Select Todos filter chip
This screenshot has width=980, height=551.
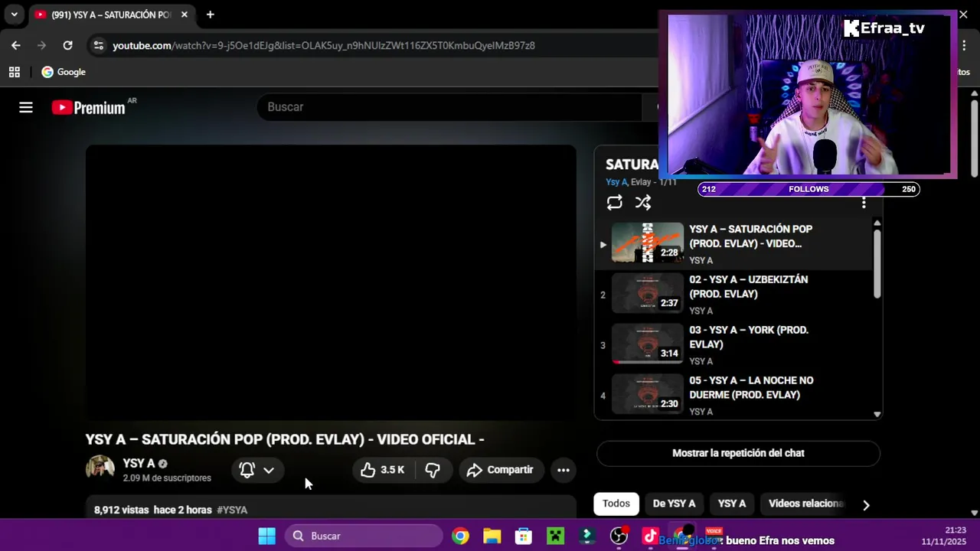616,504
